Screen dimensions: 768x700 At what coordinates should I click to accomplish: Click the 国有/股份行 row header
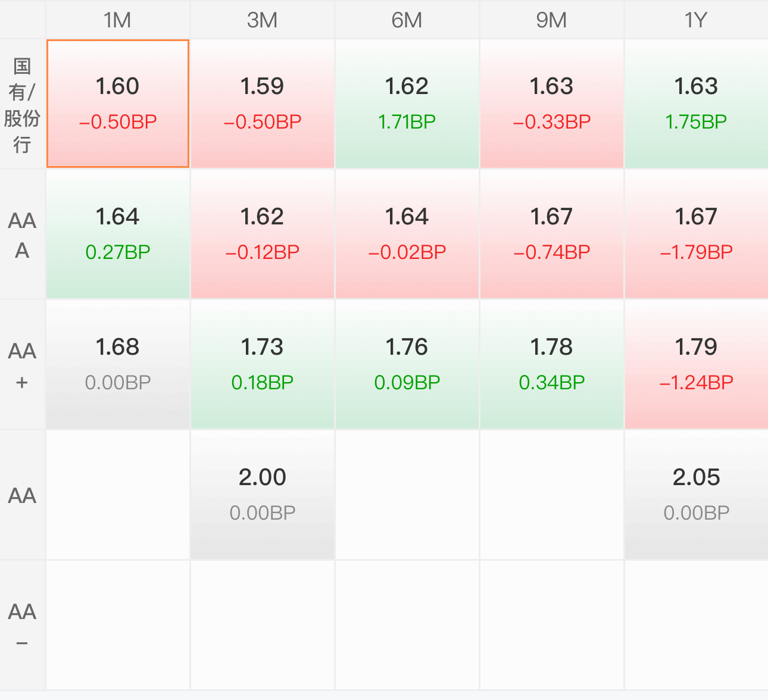coord(23,105)
